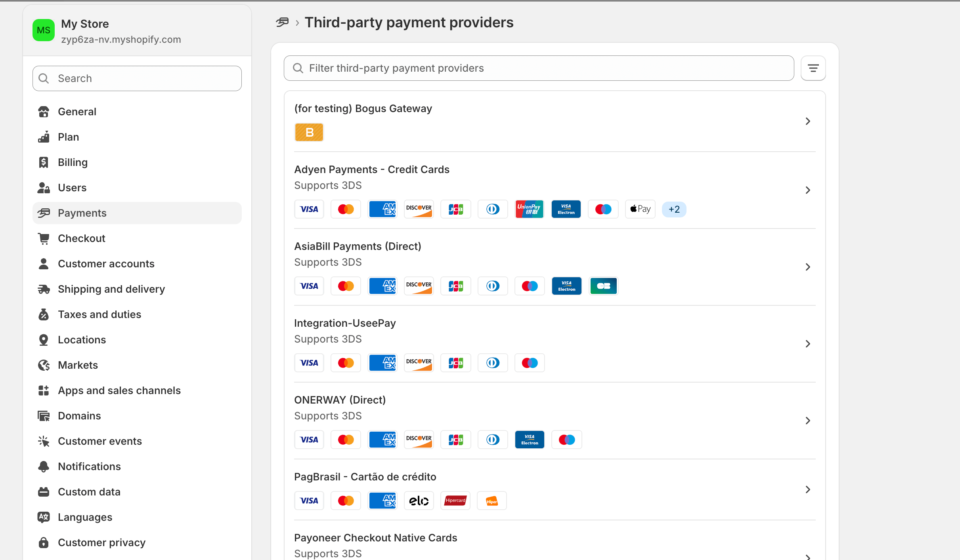Focus the settings Search field
The height and width of the screenshot is (560, 960).
pos(137,78)
